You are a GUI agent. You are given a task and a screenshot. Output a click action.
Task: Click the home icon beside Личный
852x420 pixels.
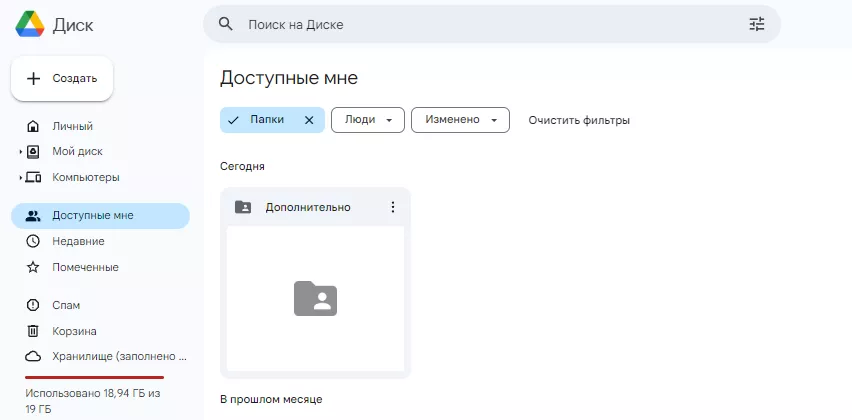[x=33, y=127]
